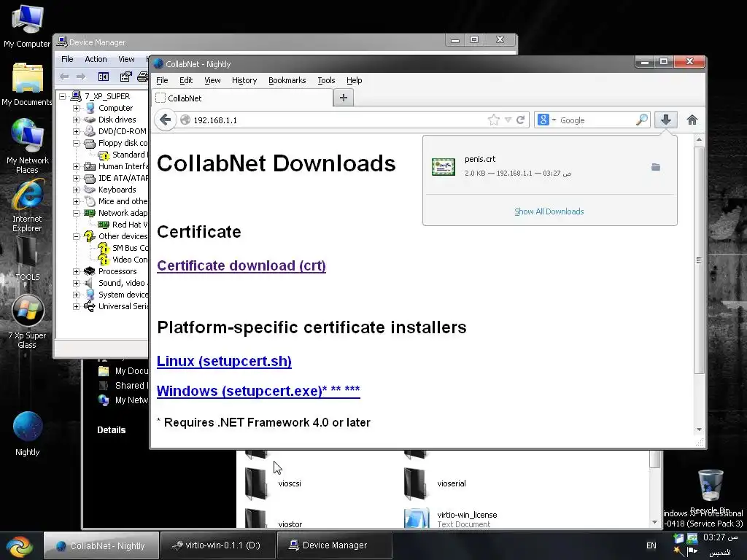
Task: Open Nightly Bookmarks menu
Action: (287, 80)
